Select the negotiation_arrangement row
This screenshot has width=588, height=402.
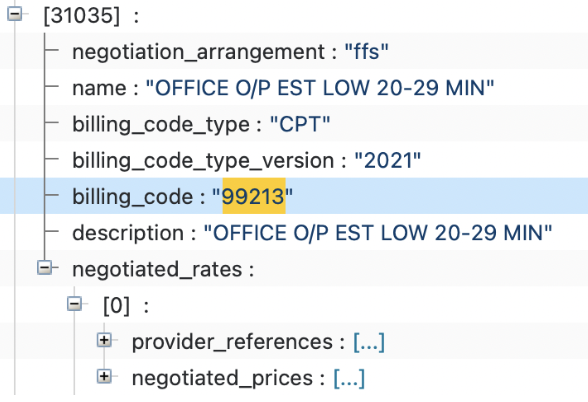pos(294,51)
